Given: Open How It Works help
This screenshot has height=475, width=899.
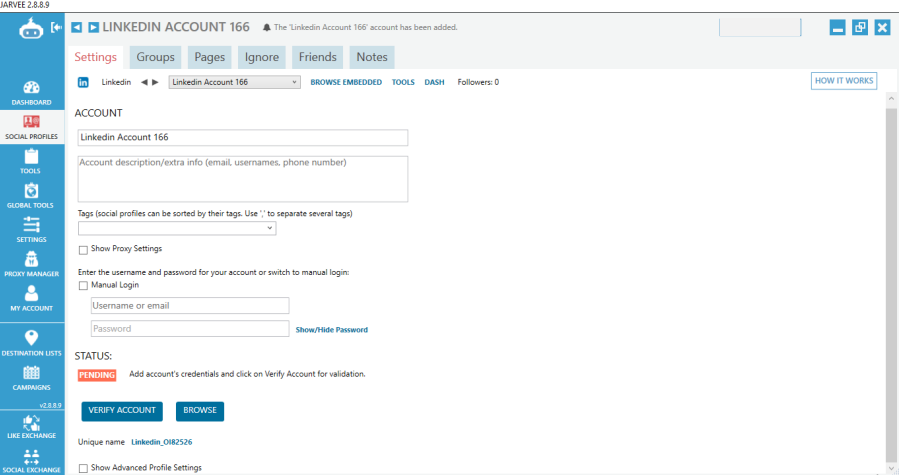Looking at the screenshot, I should click(x=844, y=81).
